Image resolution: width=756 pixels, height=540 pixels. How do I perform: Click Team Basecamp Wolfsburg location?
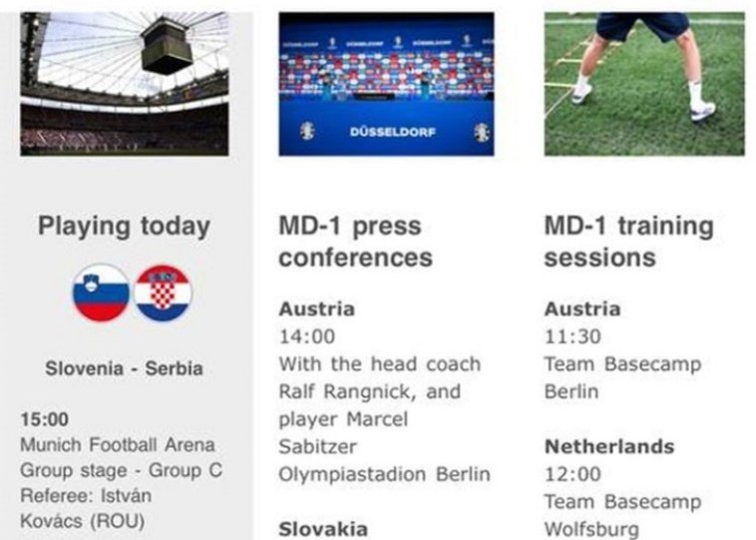tap(622, 514)
